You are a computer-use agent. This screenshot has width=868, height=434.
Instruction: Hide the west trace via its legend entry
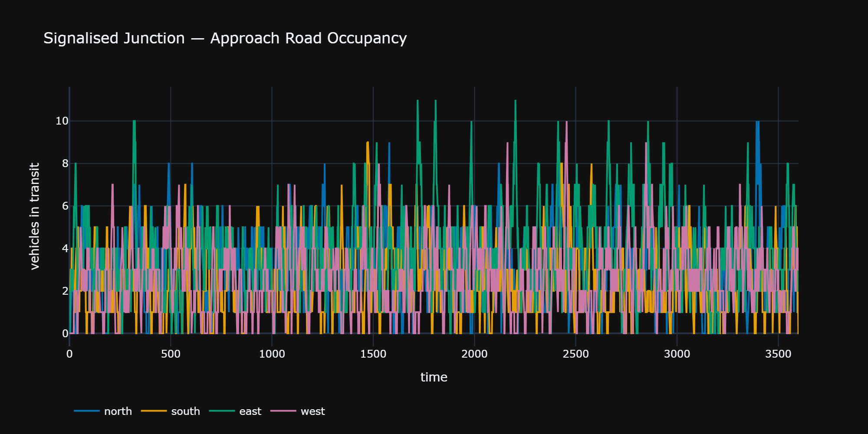tap(298, 411)
